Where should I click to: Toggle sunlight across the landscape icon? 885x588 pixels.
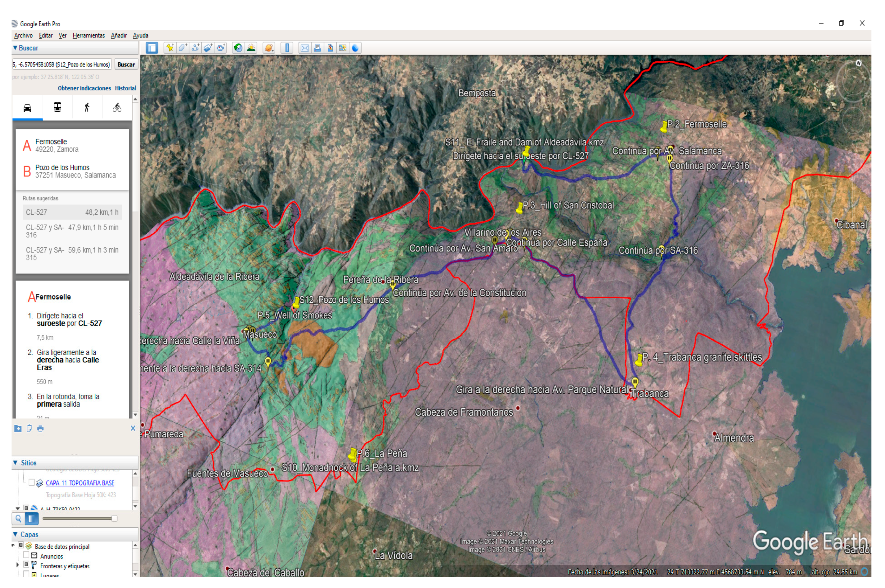click(251, 48)
